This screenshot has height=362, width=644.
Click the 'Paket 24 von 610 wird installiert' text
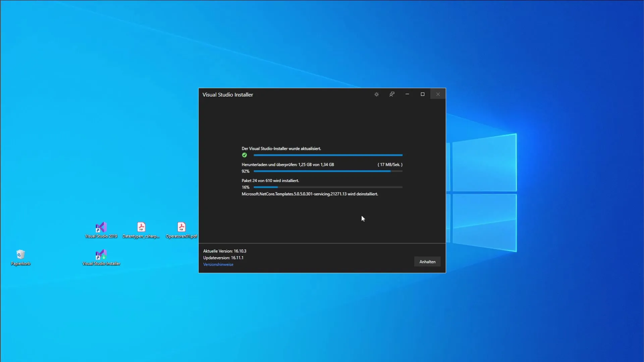tap(270, 181)
